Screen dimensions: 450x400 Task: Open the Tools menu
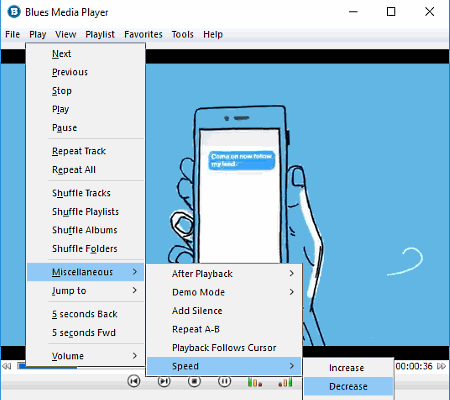click(x=182, y=34)
